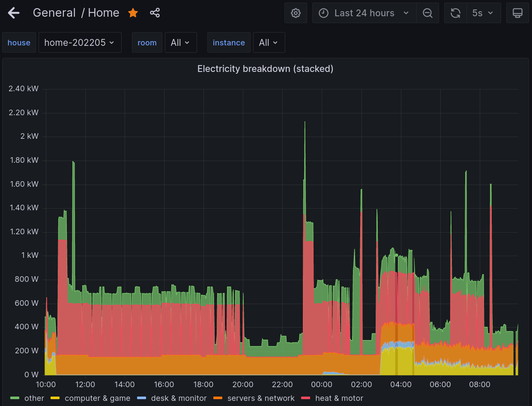Open the house dropdown home-202205
This screenshot has width=532, height=406.
[80, 42]
